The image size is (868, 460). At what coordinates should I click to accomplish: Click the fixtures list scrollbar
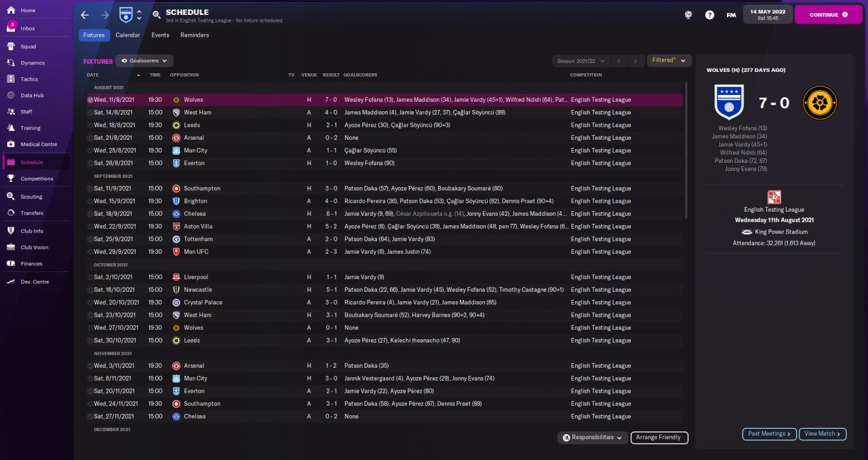pyautogui.click(x=686, y=151)
